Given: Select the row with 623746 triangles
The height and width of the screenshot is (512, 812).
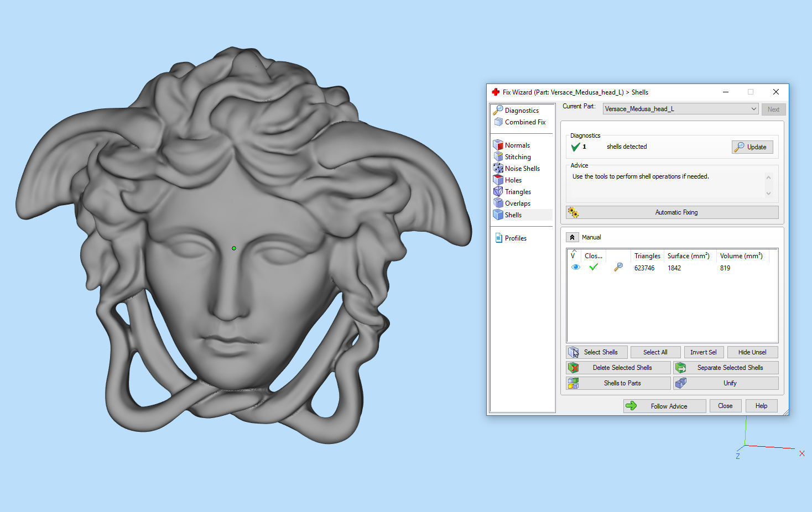Looking at the screenshot, I should pos(672,268).
